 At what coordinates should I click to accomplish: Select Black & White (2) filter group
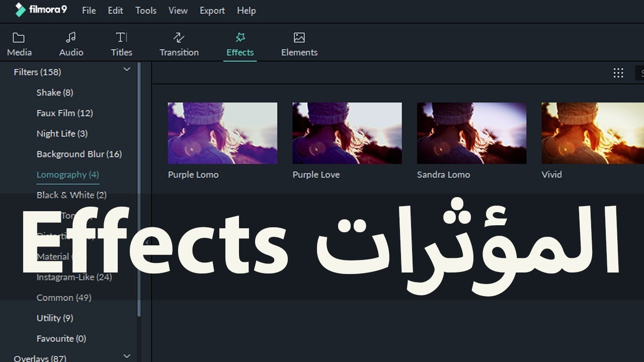pyautogui.click(x=71, y=195)
